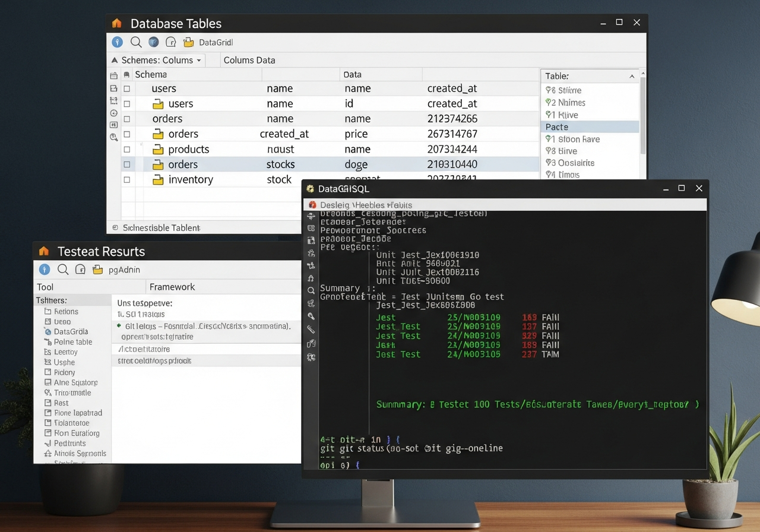This screenshot has width=760, height=532.
Task: Click the ndust cell in products row
Action: (281, 149)
